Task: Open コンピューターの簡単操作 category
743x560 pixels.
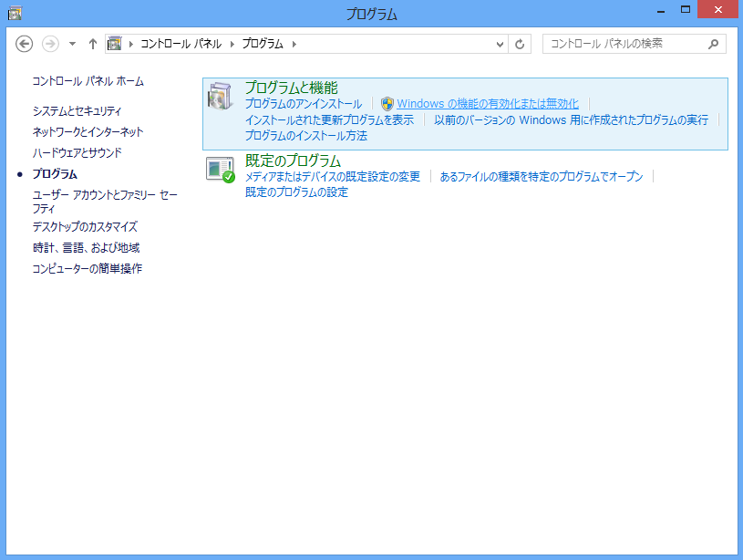Action: click(x=88, y=268)
